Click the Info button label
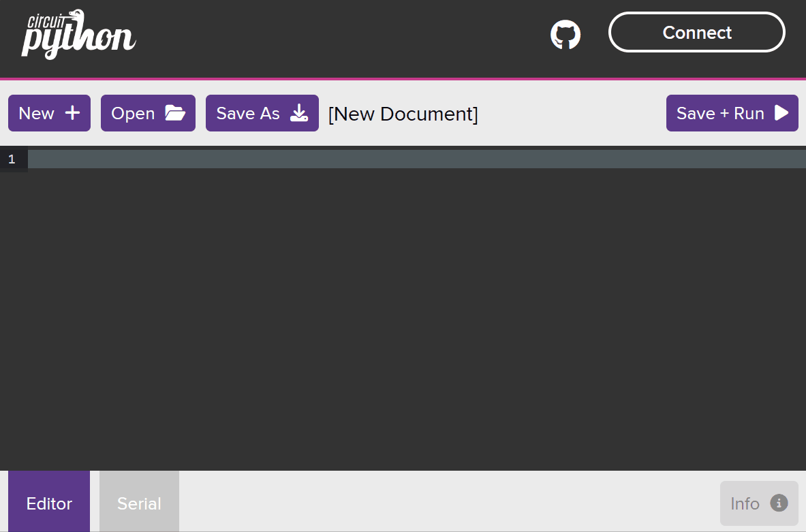Screen dimensions: 806x532 [x=745, y=503]
